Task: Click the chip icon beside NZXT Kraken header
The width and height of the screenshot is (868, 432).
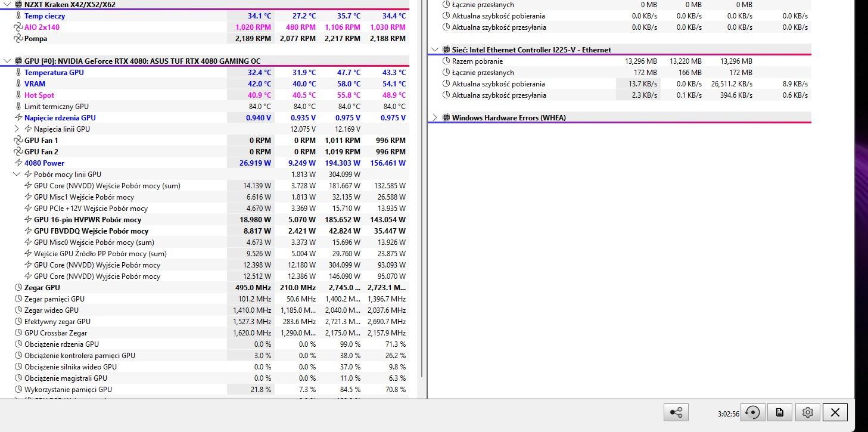Action: pyautogui.click(x=18, y=4)
